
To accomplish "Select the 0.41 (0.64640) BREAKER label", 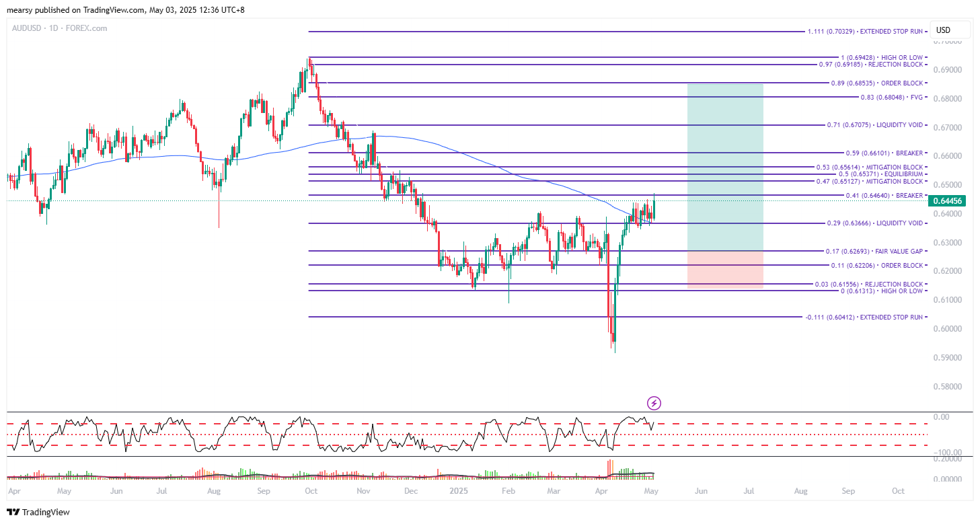I will tap(885, 196).
